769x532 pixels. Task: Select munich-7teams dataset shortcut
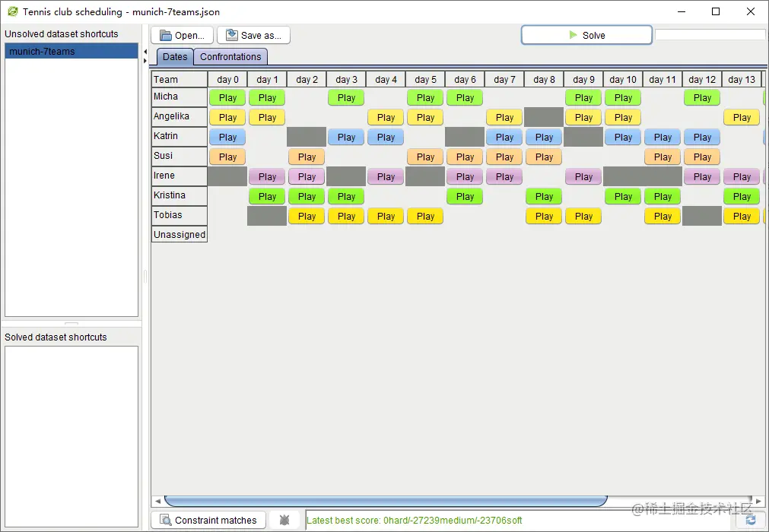71,52
